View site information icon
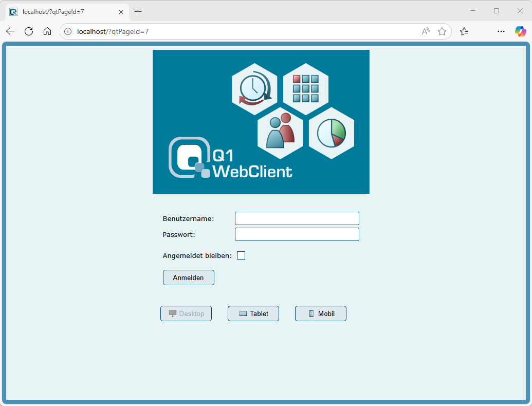Screen dimensions: 532x406 (68, 31)
